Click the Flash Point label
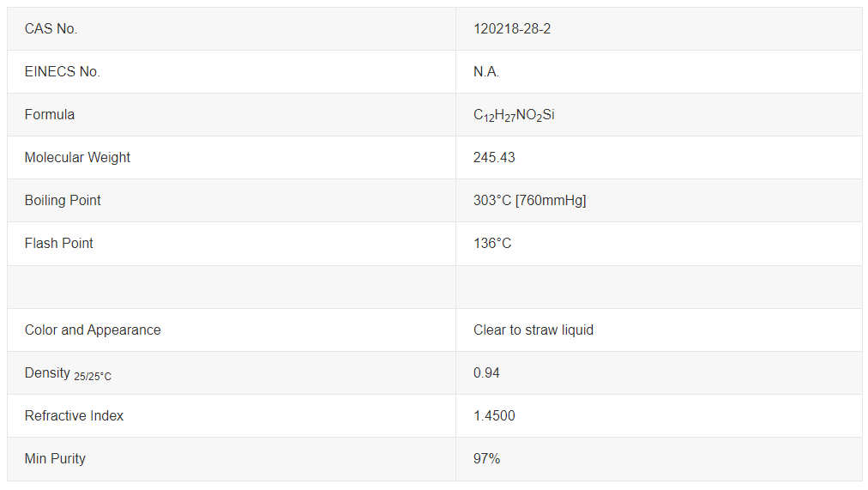 coord(58,243)
